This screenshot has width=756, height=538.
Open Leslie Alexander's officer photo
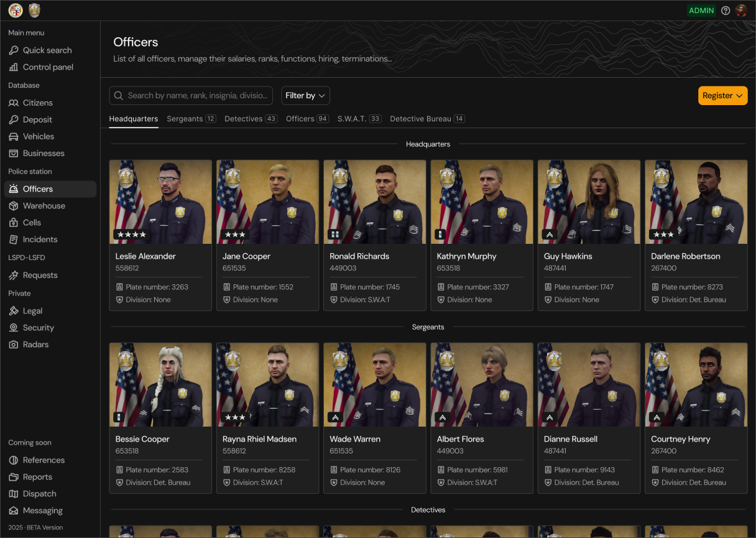click(160, 202)
